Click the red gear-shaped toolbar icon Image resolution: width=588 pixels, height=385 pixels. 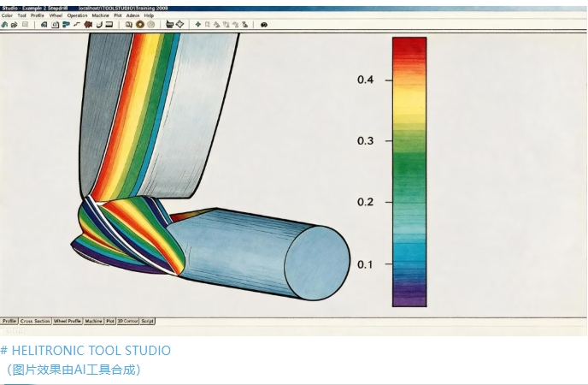coord(88,25)
